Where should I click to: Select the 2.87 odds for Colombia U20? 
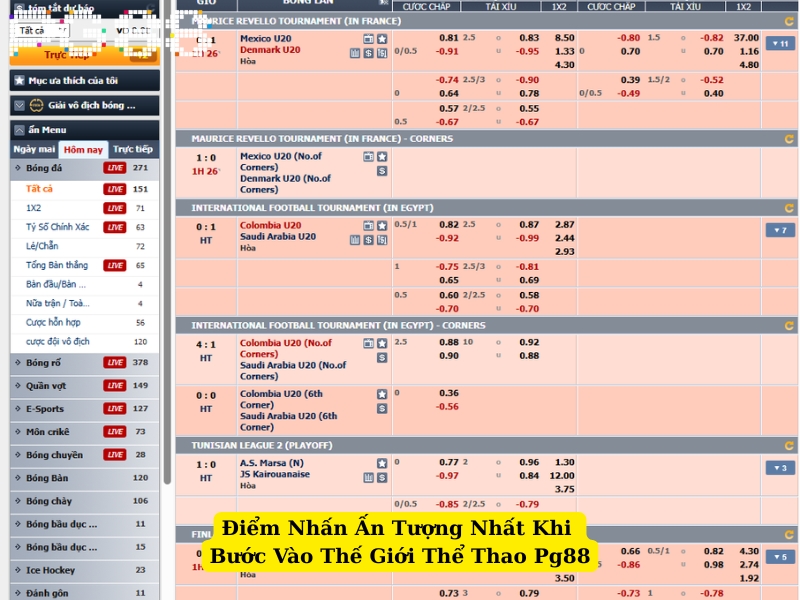[564, 224]
